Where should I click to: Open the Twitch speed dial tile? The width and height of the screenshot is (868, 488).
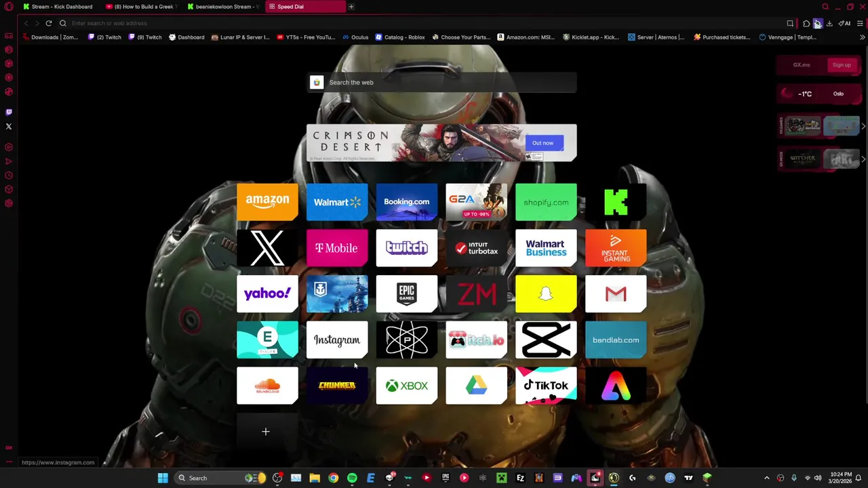click(407, 248)
